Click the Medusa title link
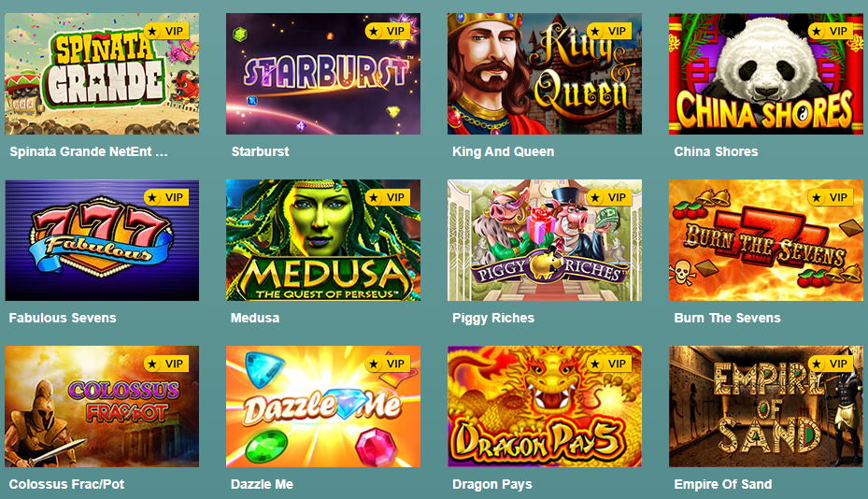This screenshot has width=868, height=499. coord(255,318)
